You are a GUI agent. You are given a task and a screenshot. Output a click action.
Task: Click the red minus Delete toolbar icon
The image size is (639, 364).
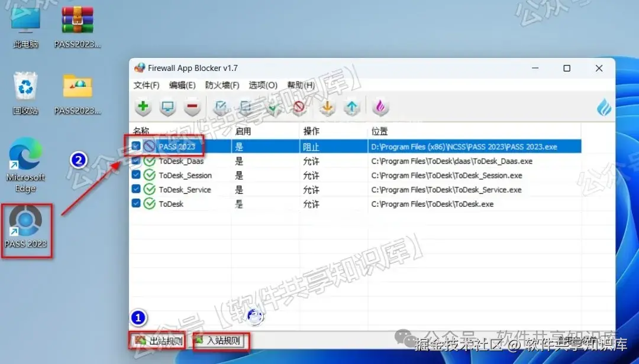(192, 107)
